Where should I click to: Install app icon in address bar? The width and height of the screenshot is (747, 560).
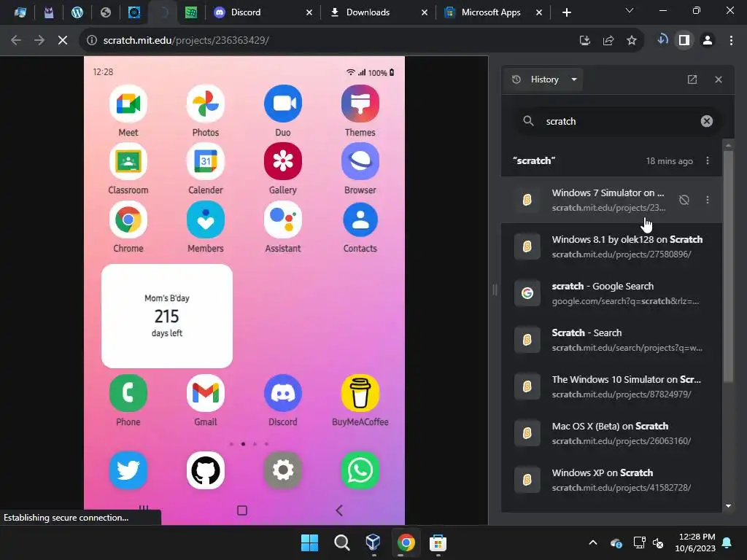[x=585, y=41]
